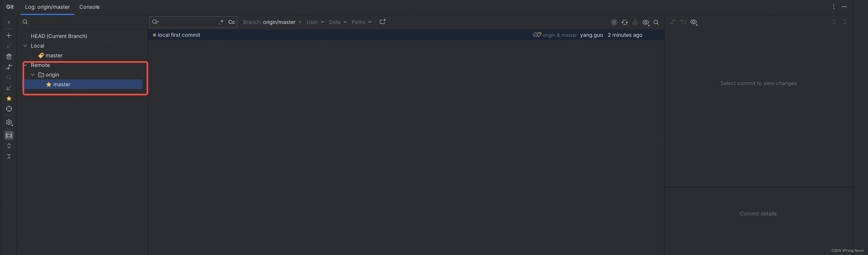Select the cherry-pick icon above the commit list

click(x=636, y=22)
